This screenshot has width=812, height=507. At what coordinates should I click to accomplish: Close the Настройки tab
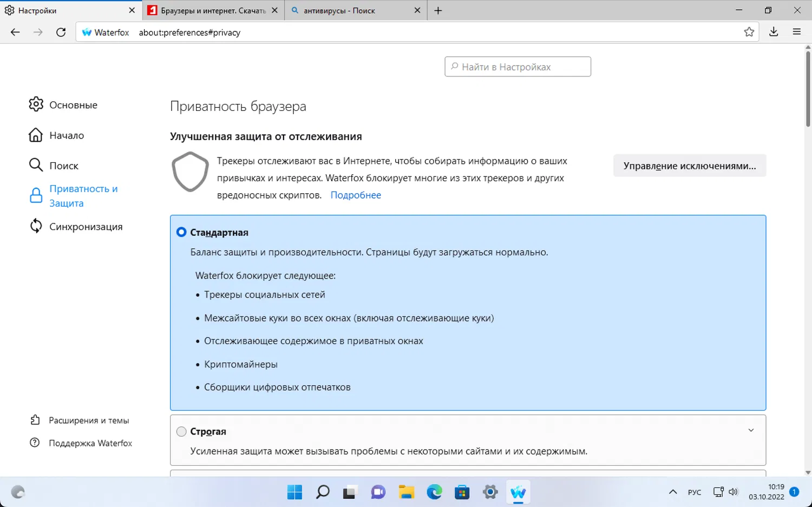click(x=132, y=11)
